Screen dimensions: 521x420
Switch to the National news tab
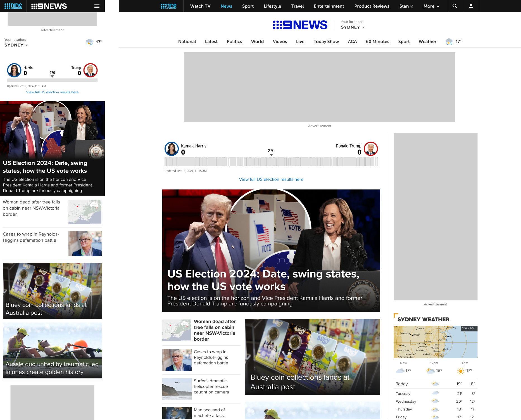187,41
